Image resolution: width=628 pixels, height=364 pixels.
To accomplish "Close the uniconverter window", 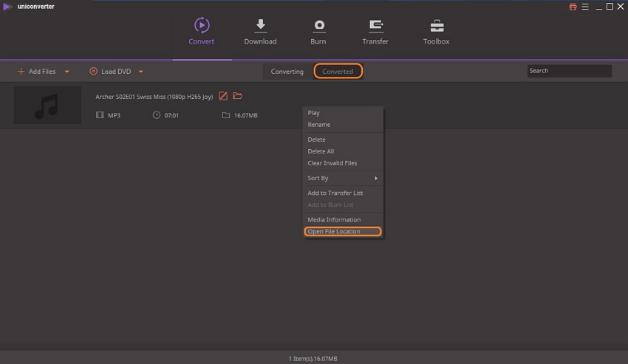I will click(621, 7).
